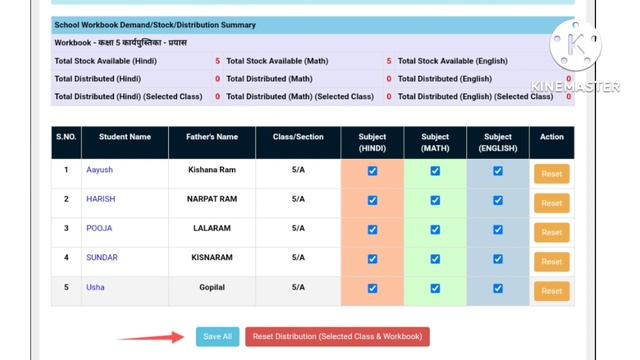Image resolution: width=640 pixels, height=360 pixels.
Task: Click the Subject (MATH) column header
Action: (435, 142)
